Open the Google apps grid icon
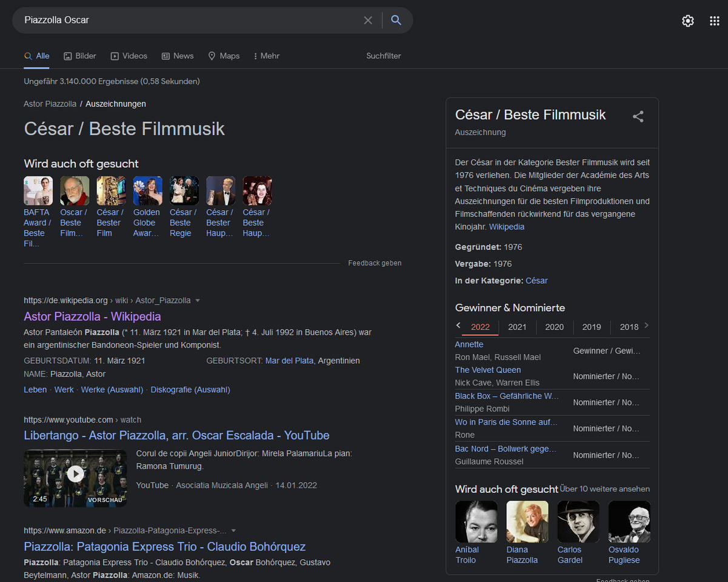 (715, 21)
